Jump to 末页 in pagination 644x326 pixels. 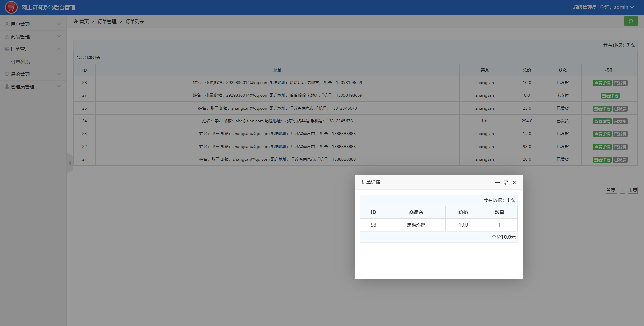(632, 190)
